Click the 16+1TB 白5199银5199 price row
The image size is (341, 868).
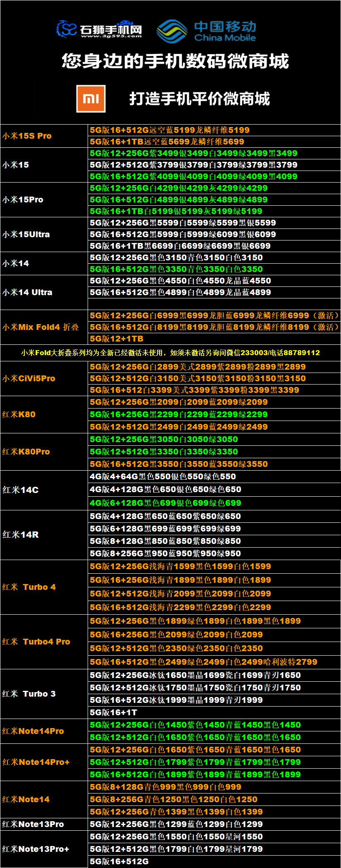pos(215,211)
